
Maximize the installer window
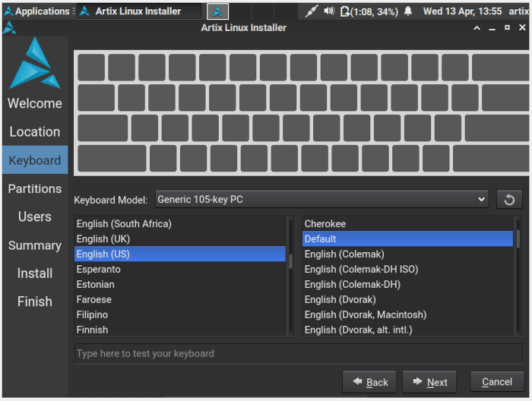click(507, 27)
